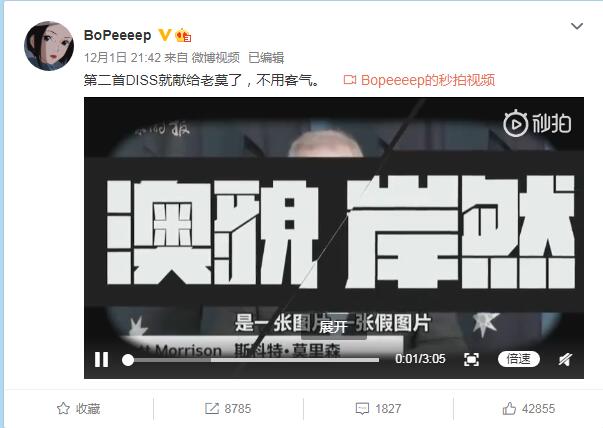Repost using the 8785 share icon
The width and height of the screenshot is (603, 428).
228,408
